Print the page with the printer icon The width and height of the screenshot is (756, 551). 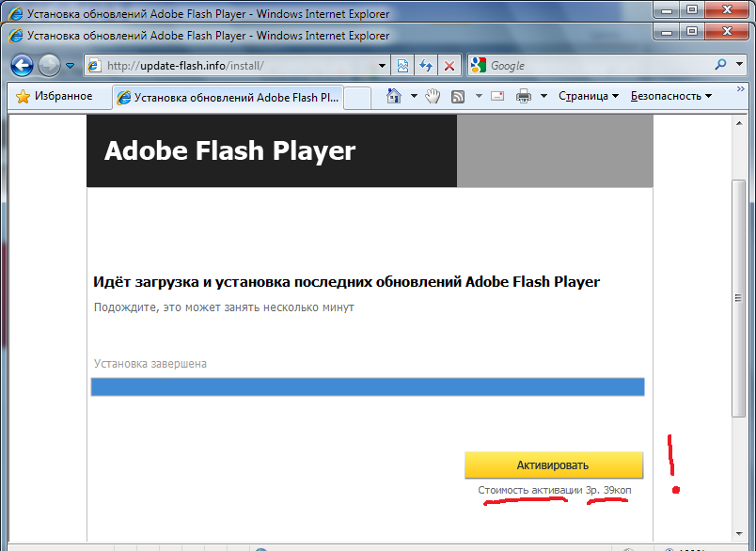click(524, 96)
